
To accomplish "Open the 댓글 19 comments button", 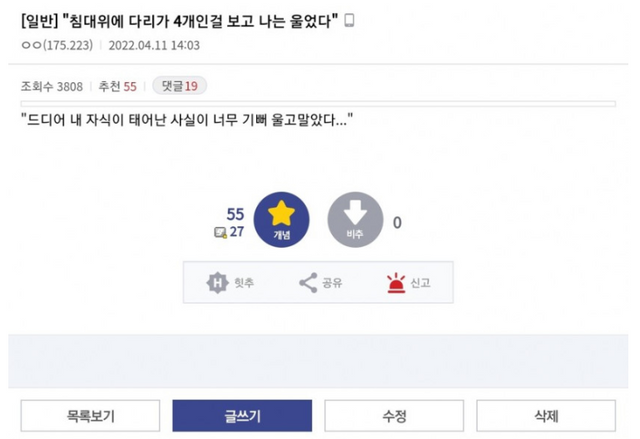I will click(179, 86).
